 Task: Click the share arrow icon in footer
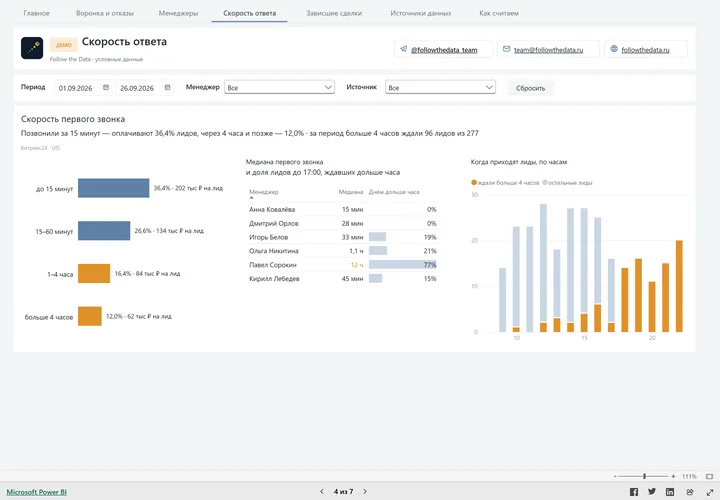point(690,492)
